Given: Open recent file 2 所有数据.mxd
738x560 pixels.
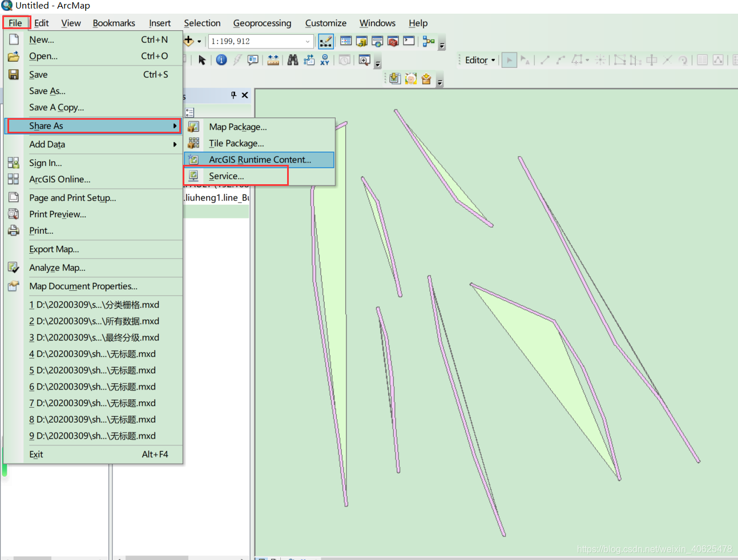Looking at the screenshot, I should pyautogui.click(x=93, y=322).
